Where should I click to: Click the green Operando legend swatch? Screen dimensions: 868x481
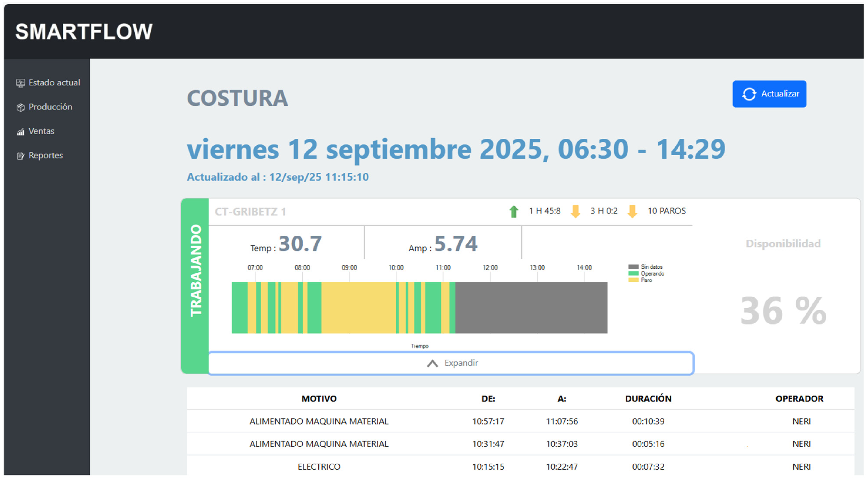pos(633,273)
